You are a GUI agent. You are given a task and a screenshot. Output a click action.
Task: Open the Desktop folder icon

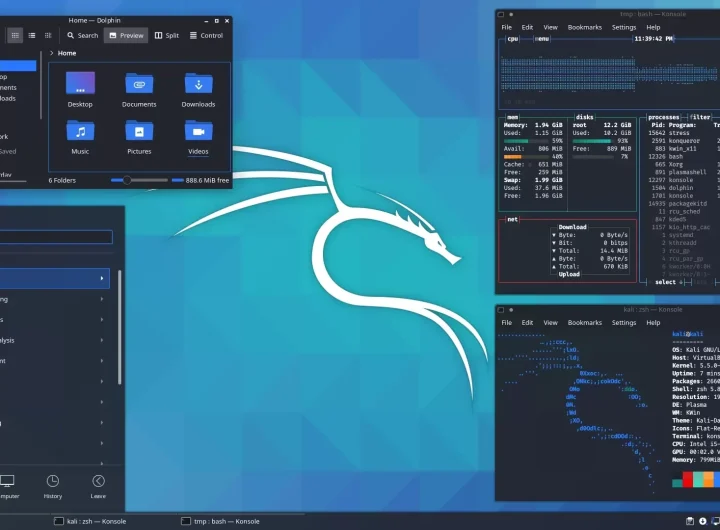(80, 85)
